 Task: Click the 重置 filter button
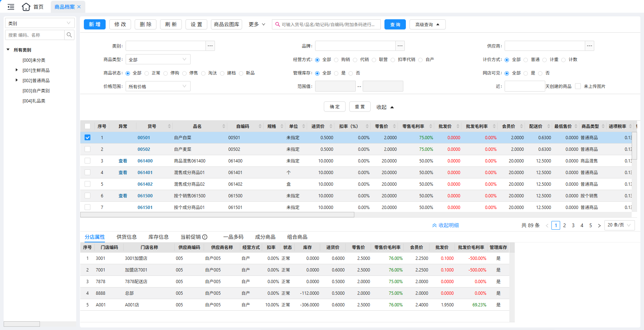click(360, 106)
